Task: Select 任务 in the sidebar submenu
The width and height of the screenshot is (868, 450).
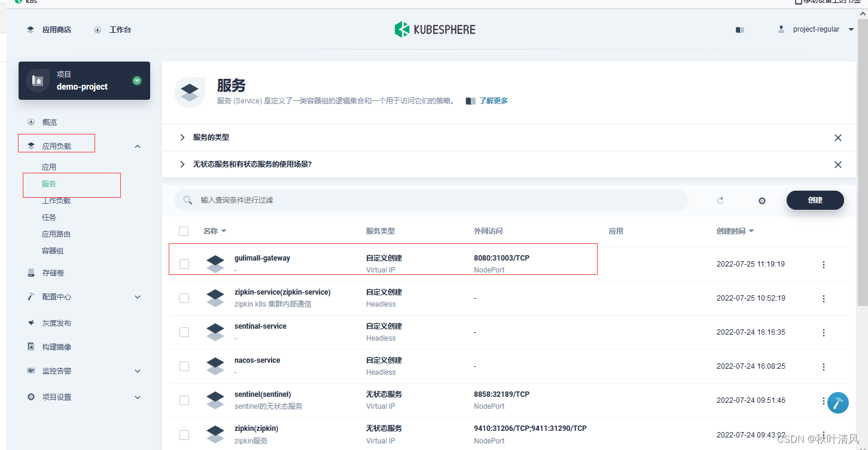Action: [x=49, y=217]
